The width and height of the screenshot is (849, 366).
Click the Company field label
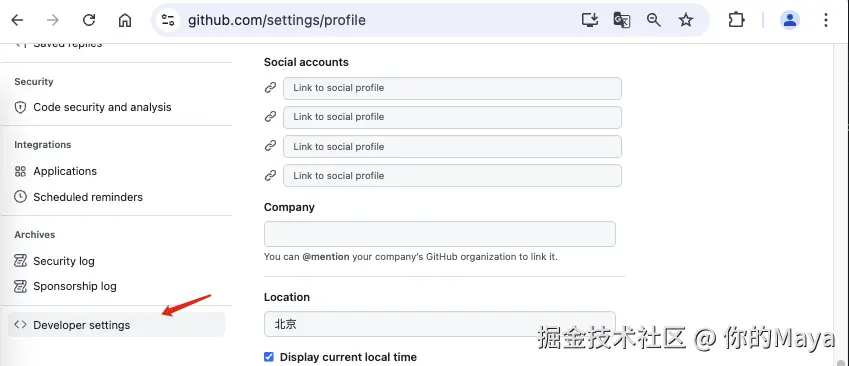[289, 207]
